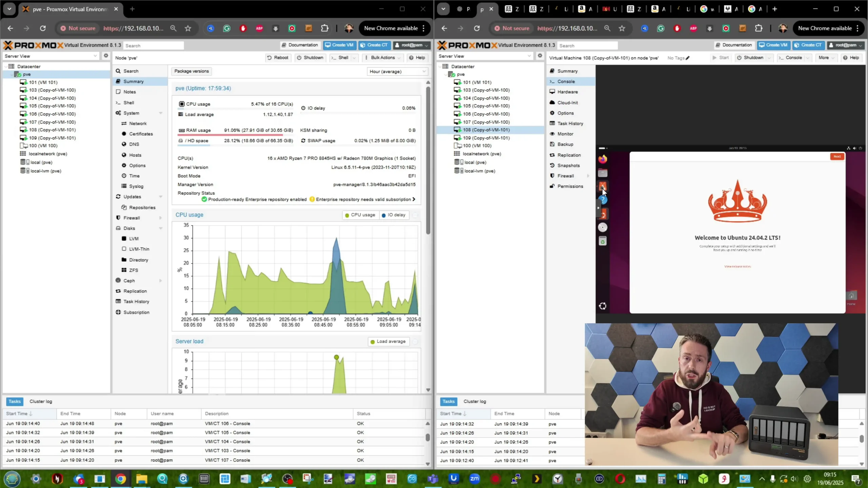The width and height of the screenshot is (868, 488).
Task: Click the Grammarly extension icon in right Chrome window
Action: (661, 28)
